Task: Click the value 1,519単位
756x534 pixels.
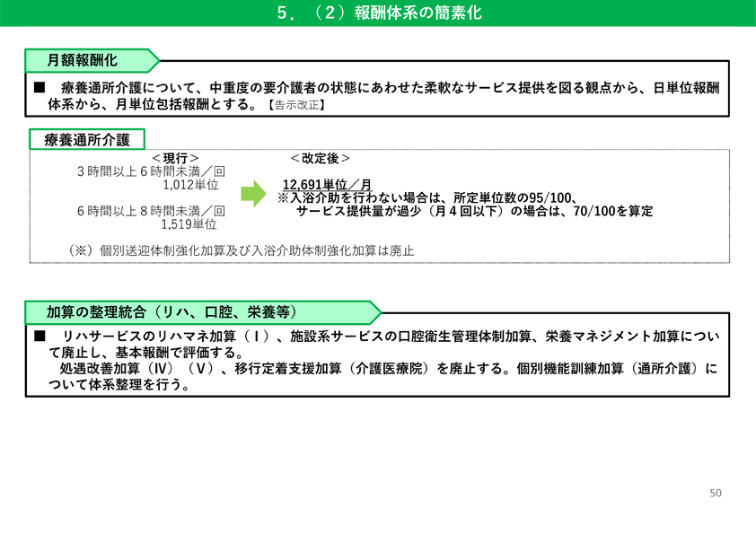Action: pyautogui.click(x=189, y=224)
